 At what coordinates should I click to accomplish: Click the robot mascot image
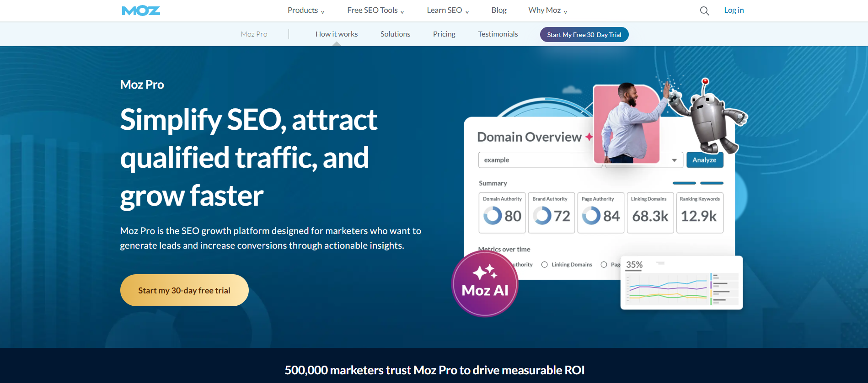(708, 117)
